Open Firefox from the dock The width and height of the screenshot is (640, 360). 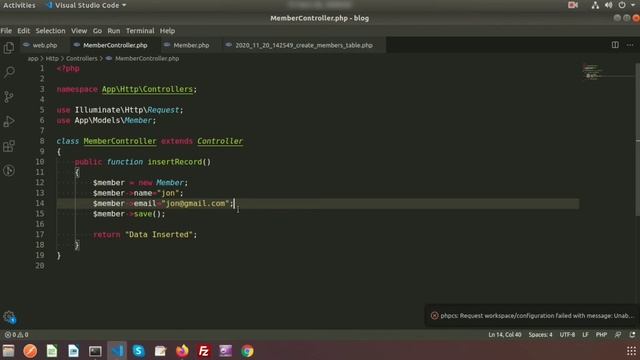(x=182, y=351)
